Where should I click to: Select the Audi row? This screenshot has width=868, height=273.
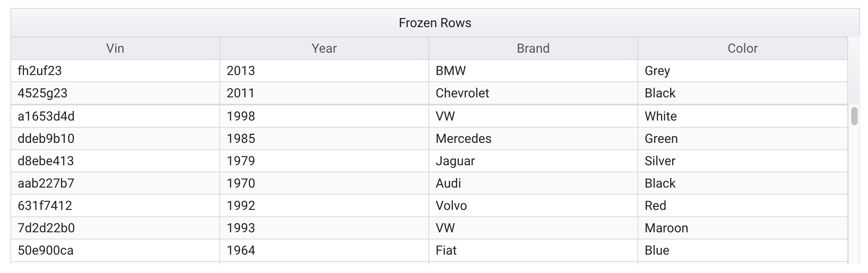coord(429,183)
